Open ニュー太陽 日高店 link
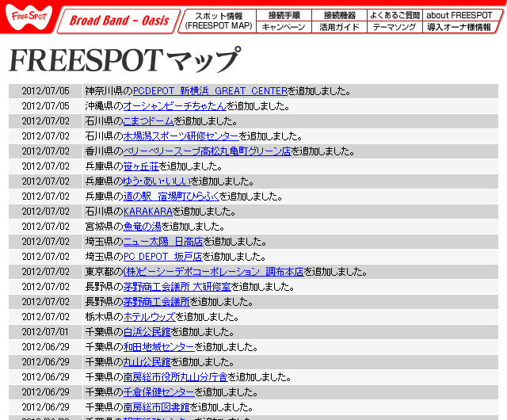 click(x=163, y=242)
